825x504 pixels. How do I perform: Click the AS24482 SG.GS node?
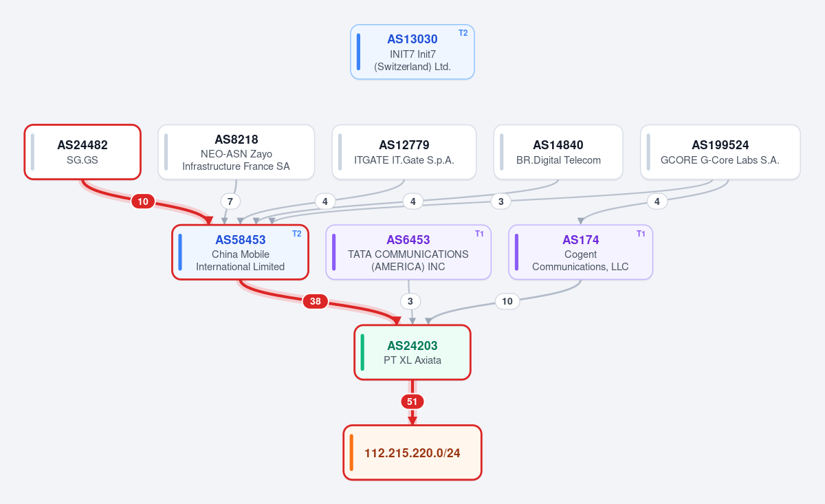click(82, 152)
